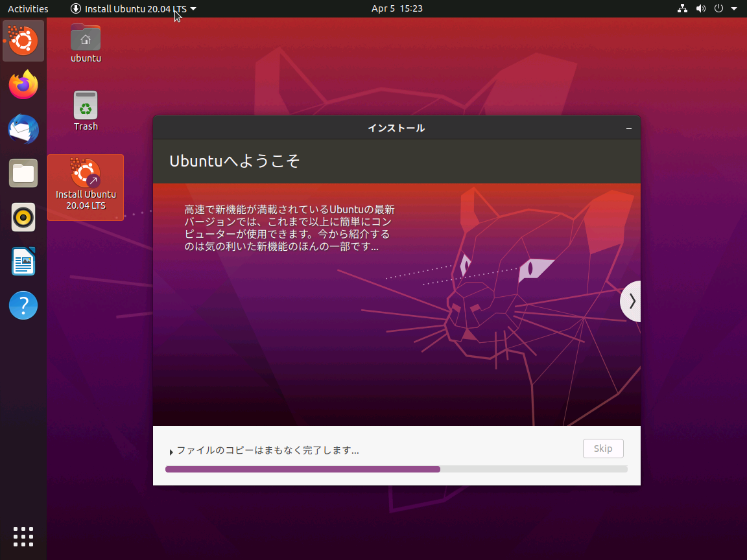Open the Help application in the dock
Screen dimensions: 747x560
click(23, 305)
